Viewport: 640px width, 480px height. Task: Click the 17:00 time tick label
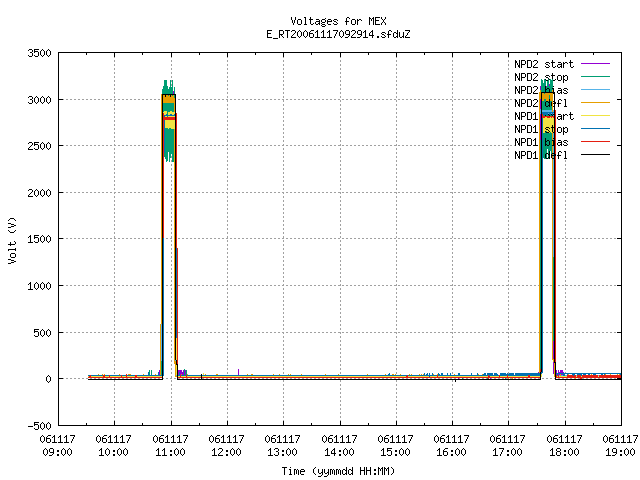coord(507,453)
